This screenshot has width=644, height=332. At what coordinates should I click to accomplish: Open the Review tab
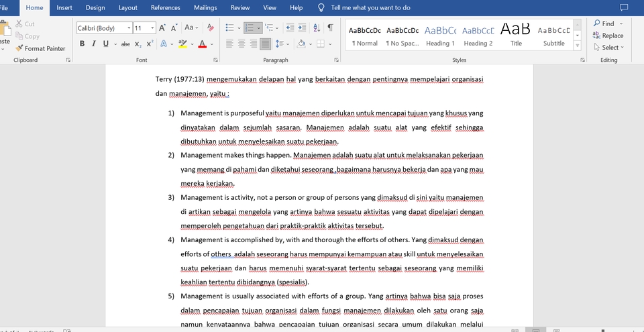pyautogui.click(x=240, y=7)
